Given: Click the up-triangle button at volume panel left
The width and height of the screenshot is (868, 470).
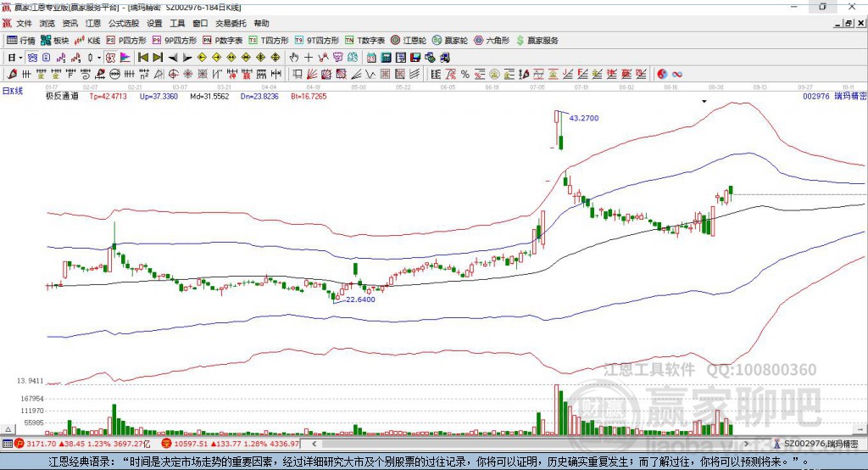Looking at the screenshot, I should tap(8, 429).
